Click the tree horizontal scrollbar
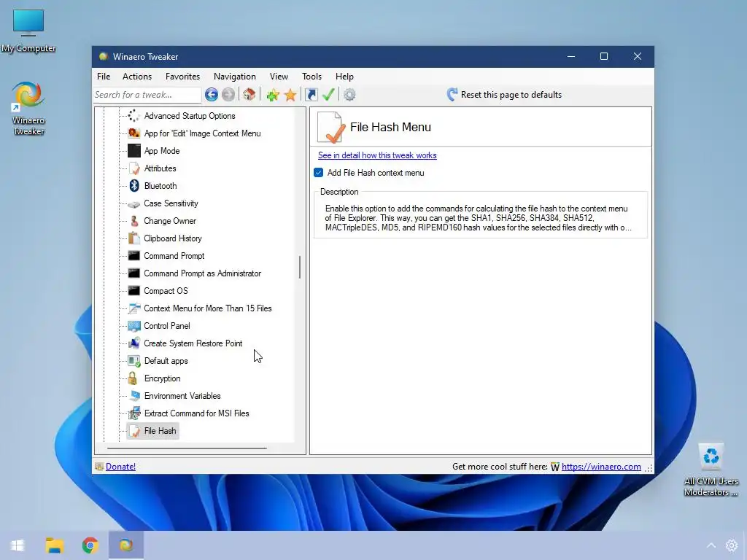 point(187,448)
